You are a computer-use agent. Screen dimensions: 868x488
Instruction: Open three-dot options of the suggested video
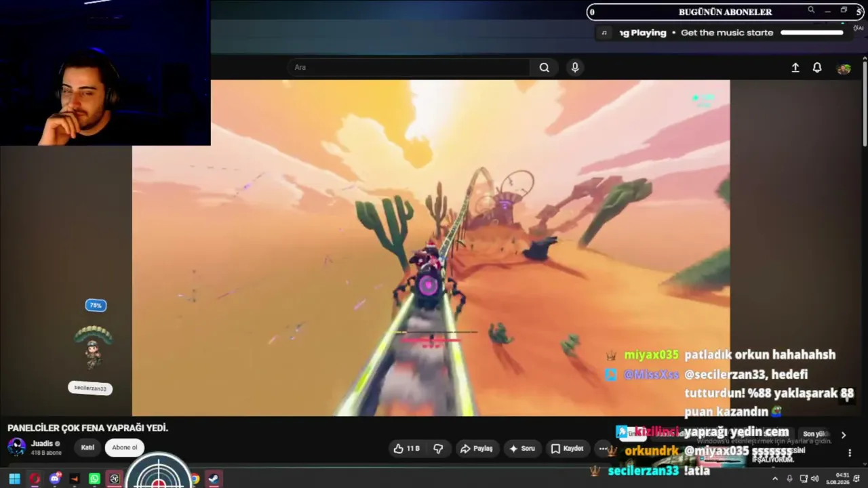click(x=850, y=453)
